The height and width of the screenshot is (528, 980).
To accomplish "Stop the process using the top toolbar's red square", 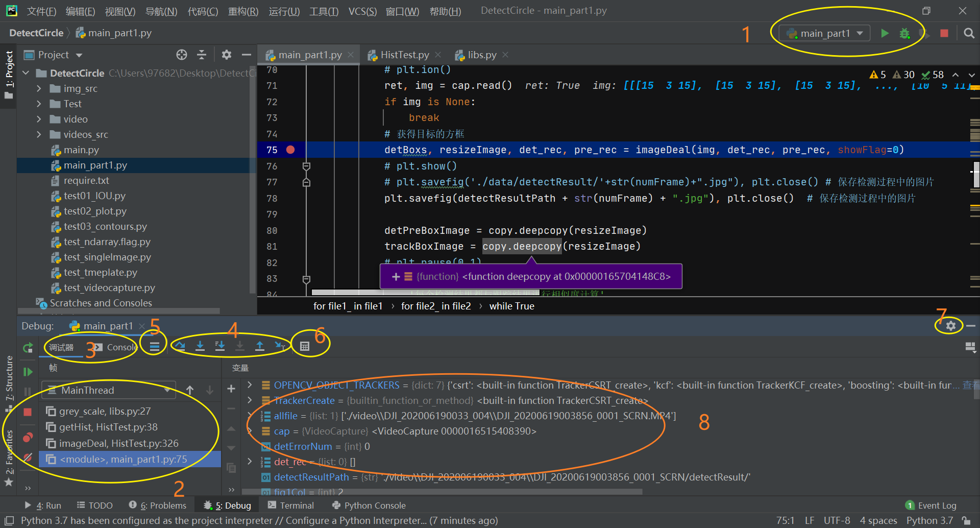I will coord(944,33).
